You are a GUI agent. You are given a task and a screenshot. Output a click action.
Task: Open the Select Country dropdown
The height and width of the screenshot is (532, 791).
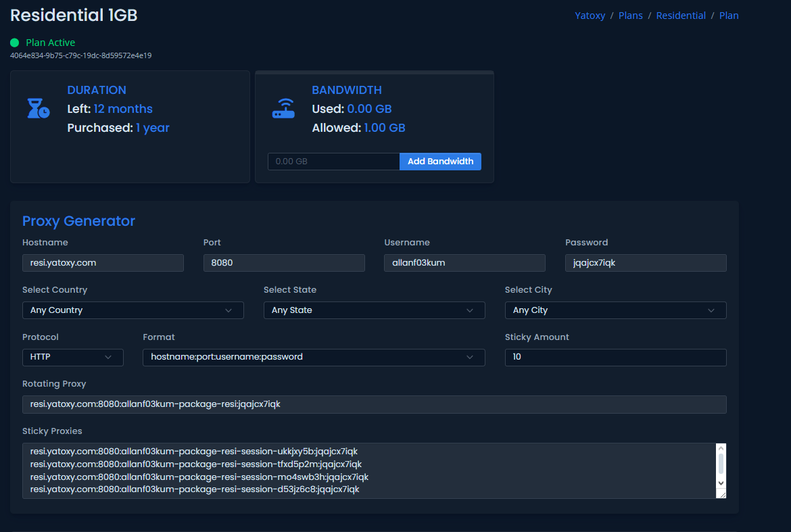click(x=133, y=310)
